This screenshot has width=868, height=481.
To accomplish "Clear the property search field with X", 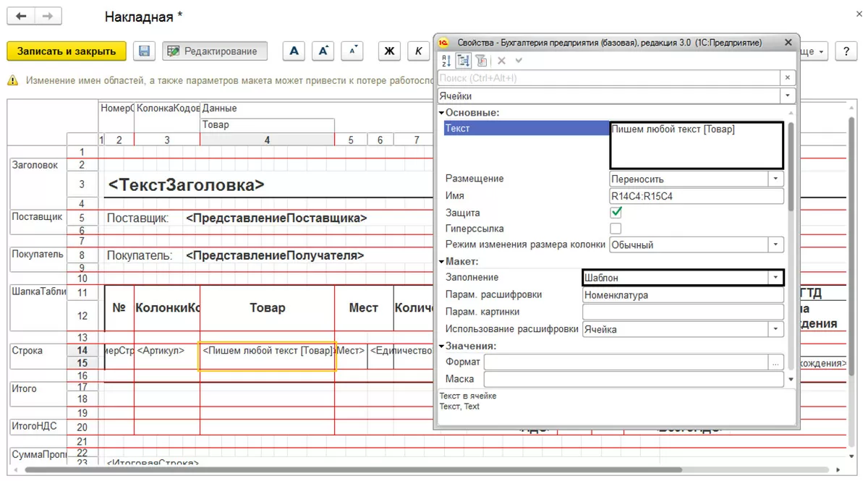I will pyautogui.click(x=788, y=77).
